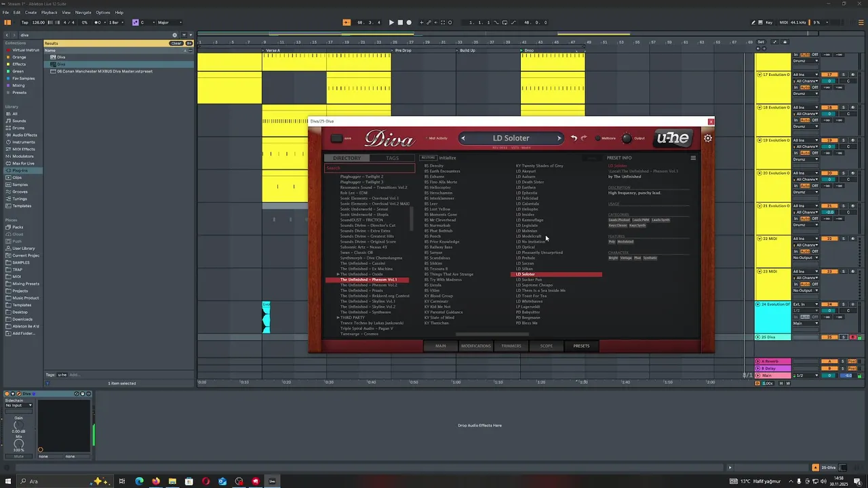Arm track 25 Diva for recording

click(852, 337)
